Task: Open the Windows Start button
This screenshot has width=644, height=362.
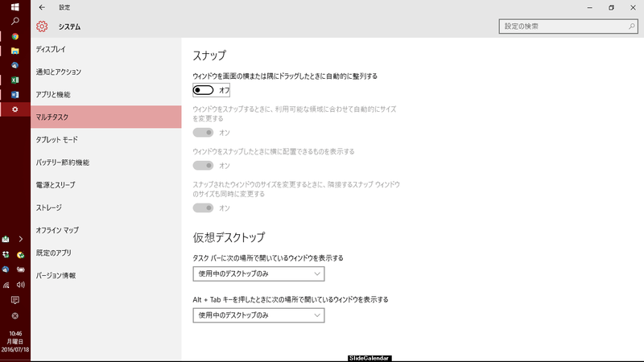Action: click(x=14, y=7)
